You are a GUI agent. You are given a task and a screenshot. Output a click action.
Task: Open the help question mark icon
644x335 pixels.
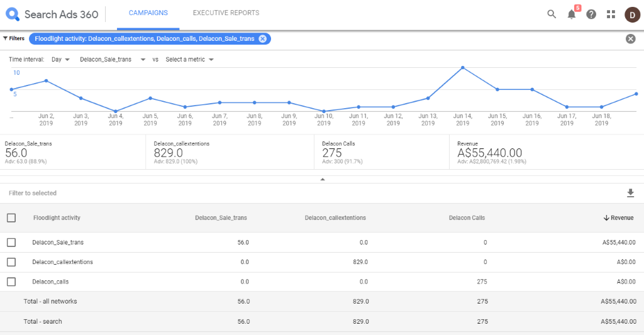click(591, 14)
